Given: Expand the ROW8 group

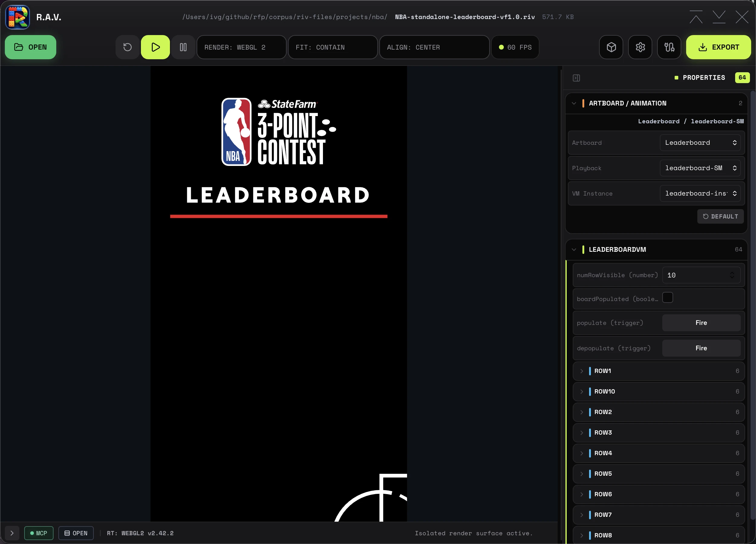Looking at the screenshot, I should pyautogui.click(x=659, y=535).
